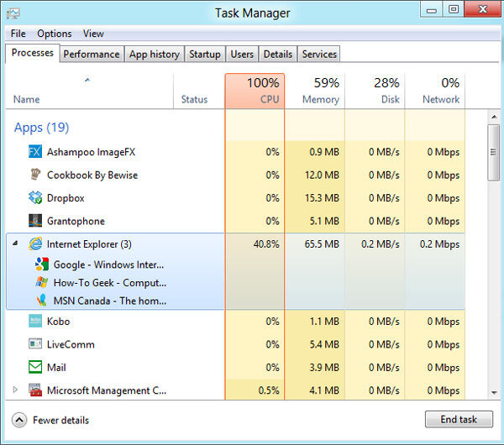The image size is (504, 445).
Task: Select the MSN Canada - The hom... entry
Action: pyautogui.click(x=110, y=301)
